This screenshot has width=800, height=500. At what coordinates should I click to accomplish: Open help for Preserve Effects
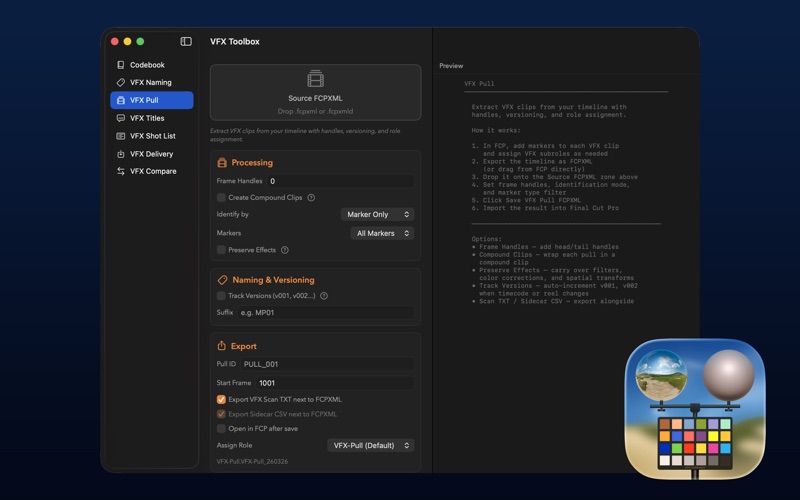[285, 250]
